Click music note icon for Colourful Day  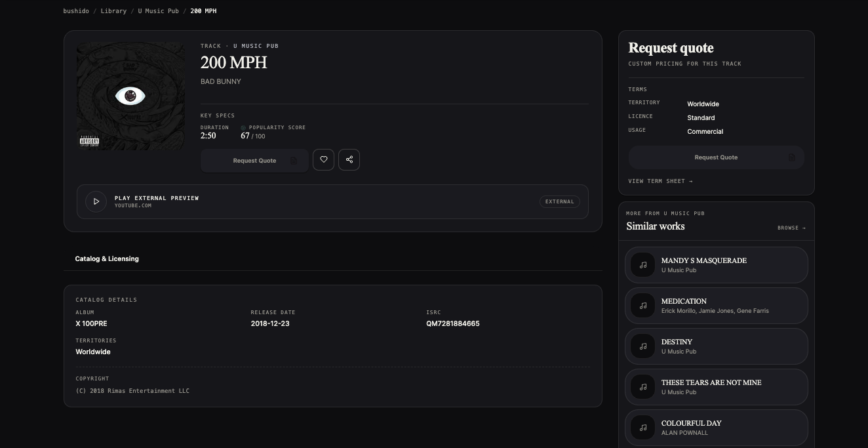[x=643, y=428]
